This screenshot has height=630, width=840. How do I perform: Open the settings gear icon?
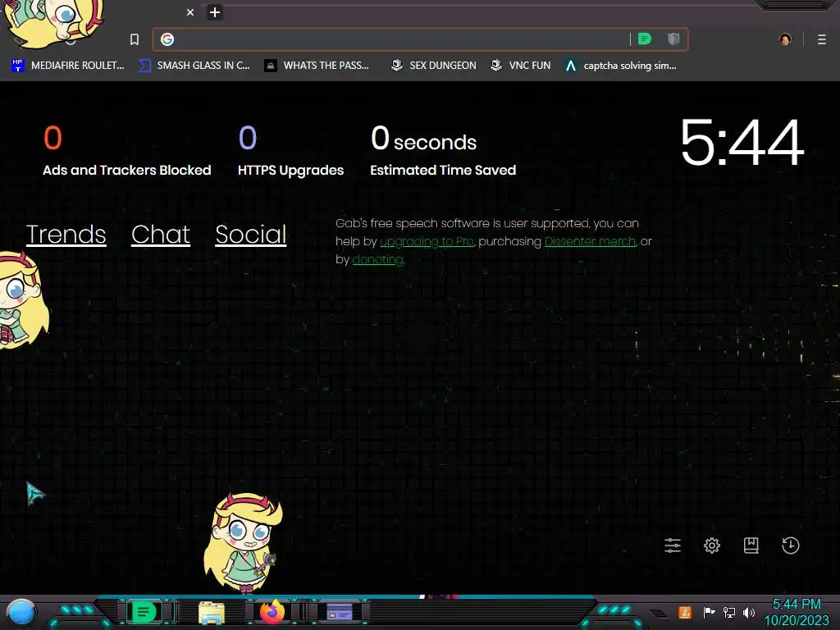[712, 546]
